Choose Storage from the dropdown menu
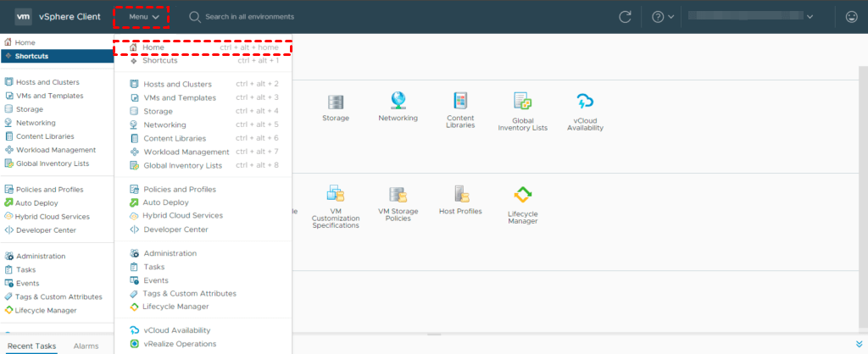868x354 pixels. click(x=203, y=111)
